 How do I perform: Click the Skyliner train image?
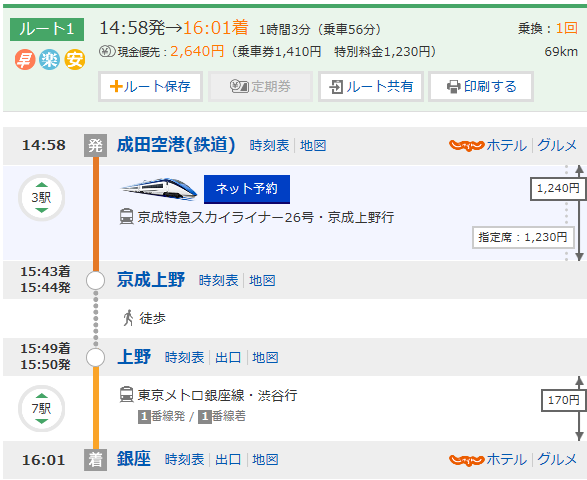(x=159, y=189)
